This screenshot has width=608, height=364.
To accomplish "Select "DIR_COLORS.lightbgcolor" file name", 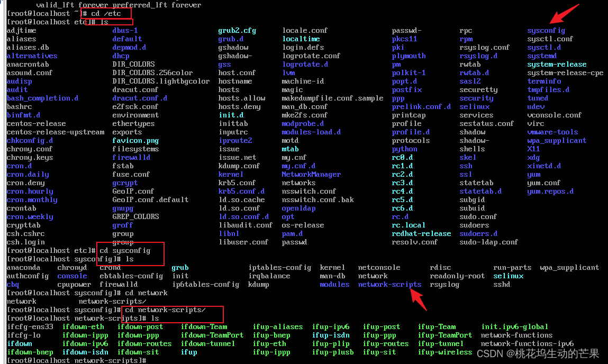I will (x=161, y=81).
